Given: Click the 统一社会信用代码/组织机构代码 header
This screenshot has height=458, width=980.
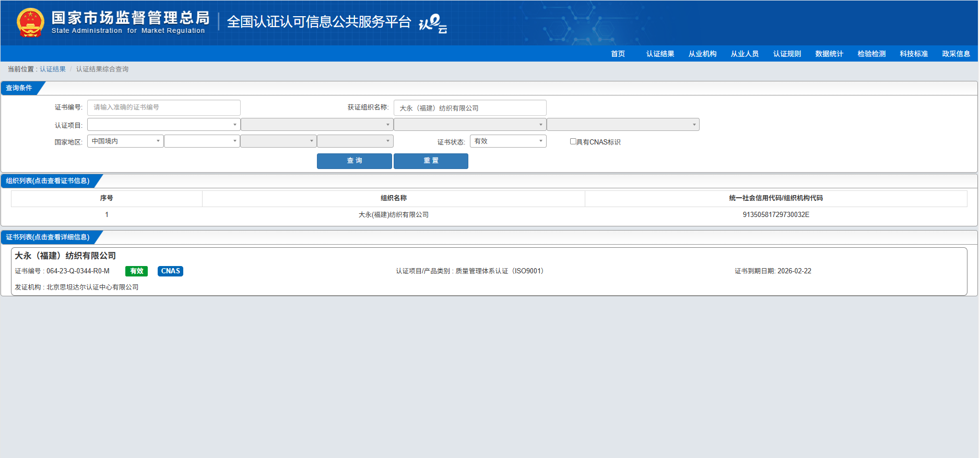Looking at the screenshot, I should [x=776, y=198].
